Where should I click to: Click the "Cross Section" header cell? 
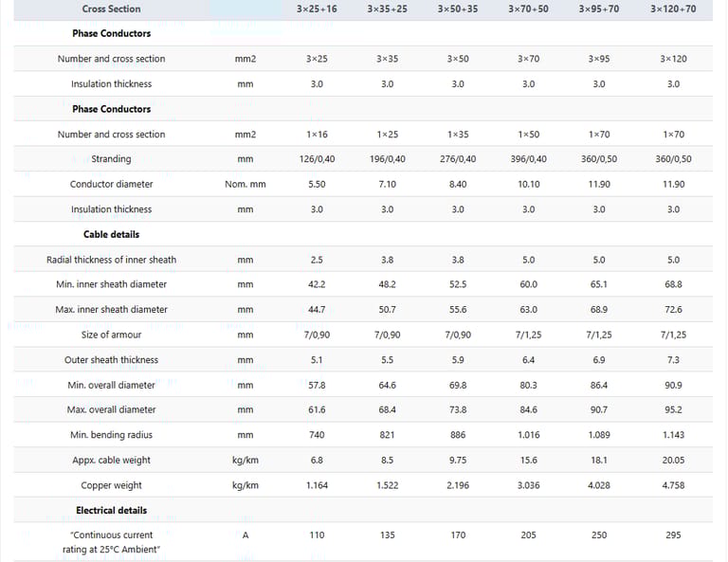pyautogui.click(x=111, y=9)
